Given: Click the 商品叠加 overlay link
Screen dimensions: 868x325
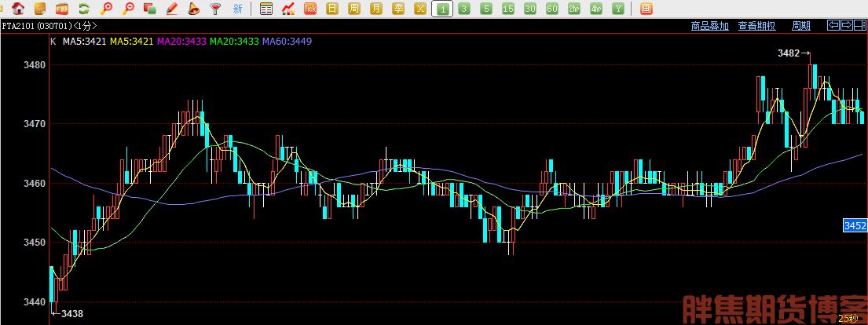Looking at the screenshot, I should (709, 26).
